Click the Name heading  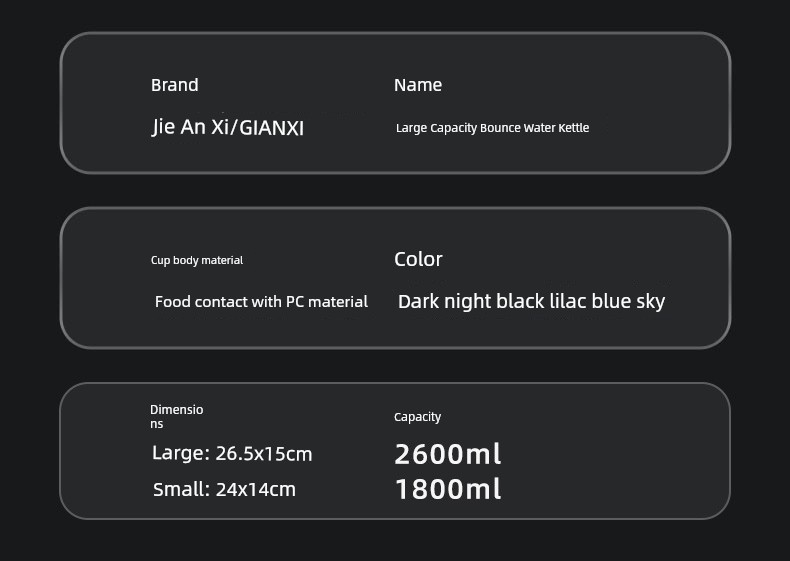[418, 85]
